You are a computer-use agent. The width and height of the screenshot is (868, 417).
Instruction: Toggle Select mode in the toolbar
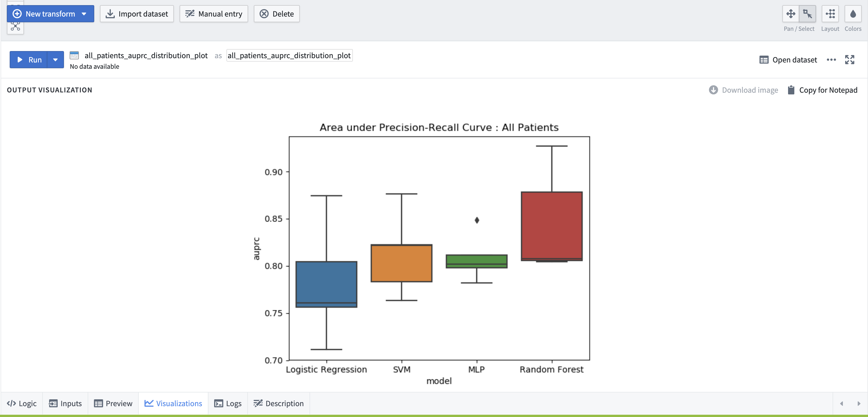click(x=808, y=14)
